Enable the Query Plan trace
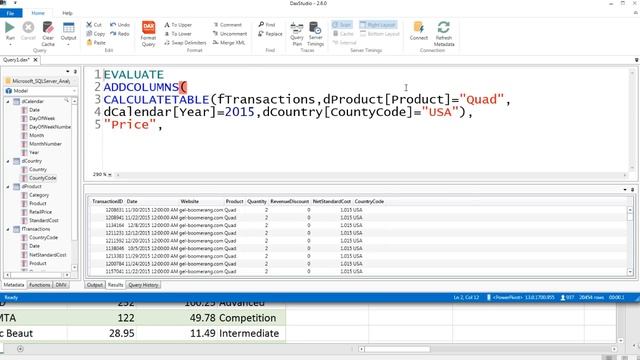The width and height of the screenshot is (640, 360). pyautogui.click(x=297, y=34)
